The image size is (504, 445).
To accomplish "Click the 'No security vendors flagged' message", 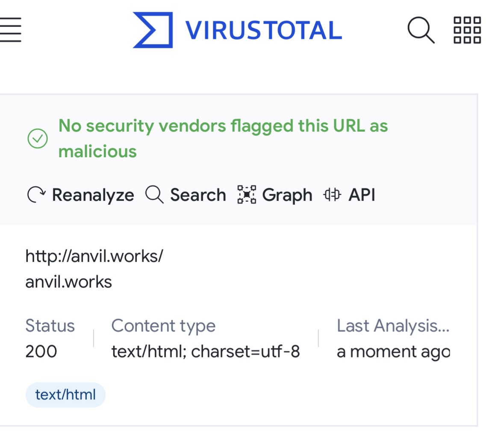I will [x=223, y=139].
